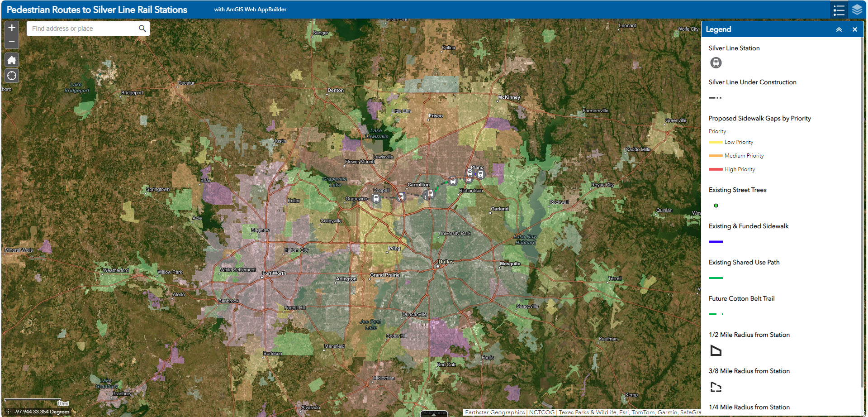Click the Earthstar Geographics attribution text
Viewport: 868px width, 417px height.
click(x=494, y=412)
